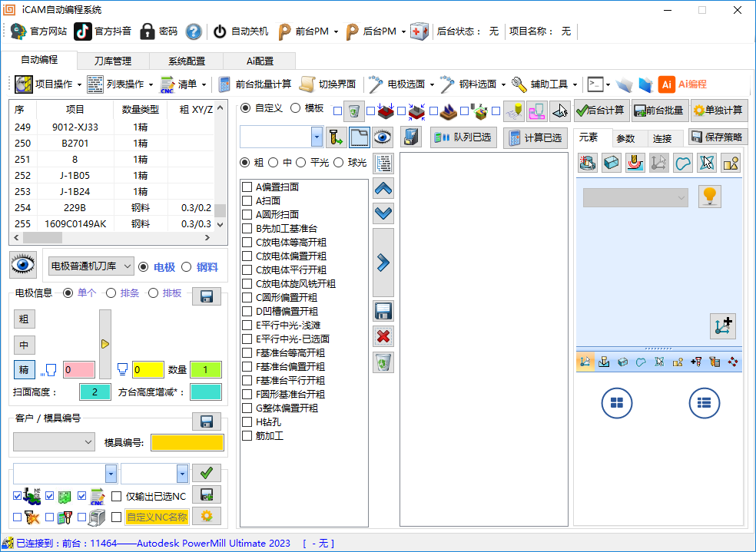
Task: Check the A偏置扫面 checkbox
Action: pyautogui.click(x=247, y=187)
